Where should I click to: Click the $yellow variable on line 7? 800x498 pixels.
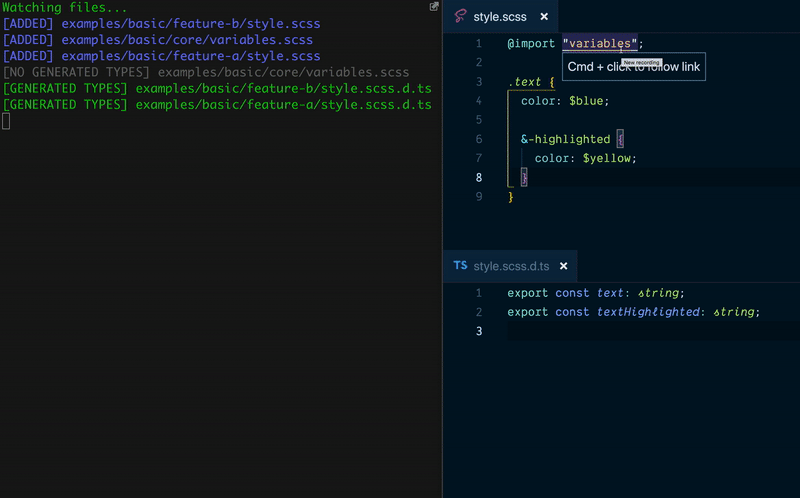tap(607, 158)
